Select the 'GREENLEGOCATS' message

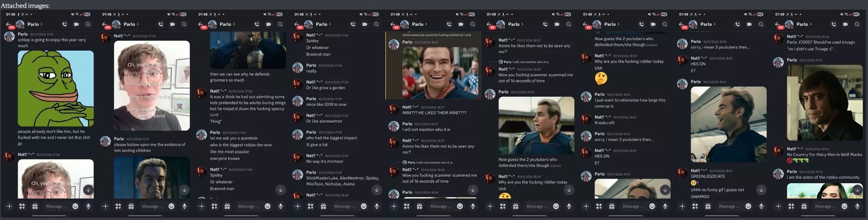coord(708,176)
